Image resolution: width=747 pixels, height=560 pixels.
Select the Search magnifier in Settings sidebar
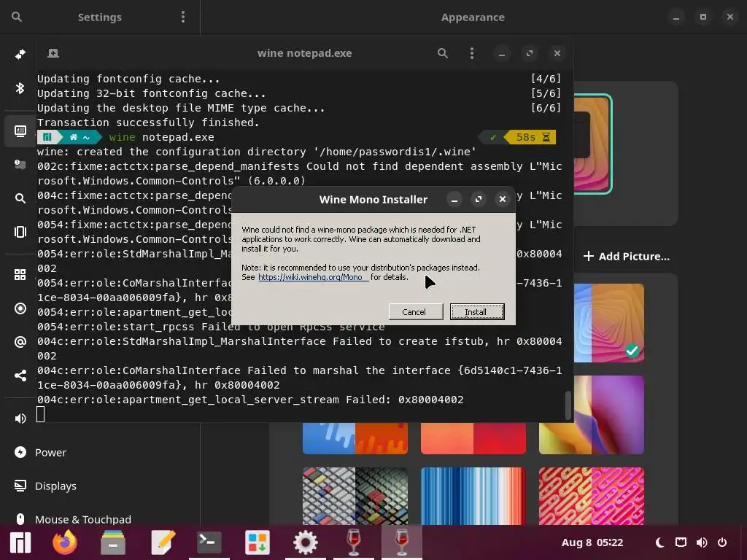pyautogui.click(x=20, y=198)
